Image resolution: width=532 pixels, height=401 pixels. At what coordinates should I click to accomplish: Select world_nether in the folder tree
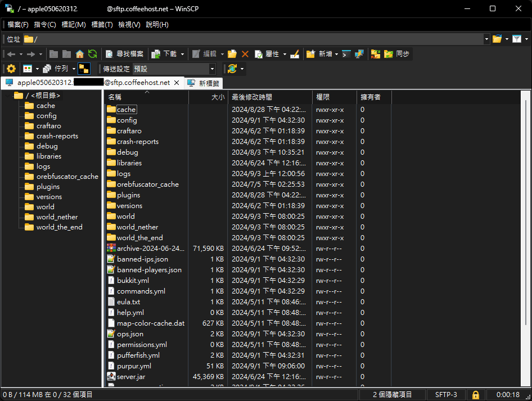point(57,217)
